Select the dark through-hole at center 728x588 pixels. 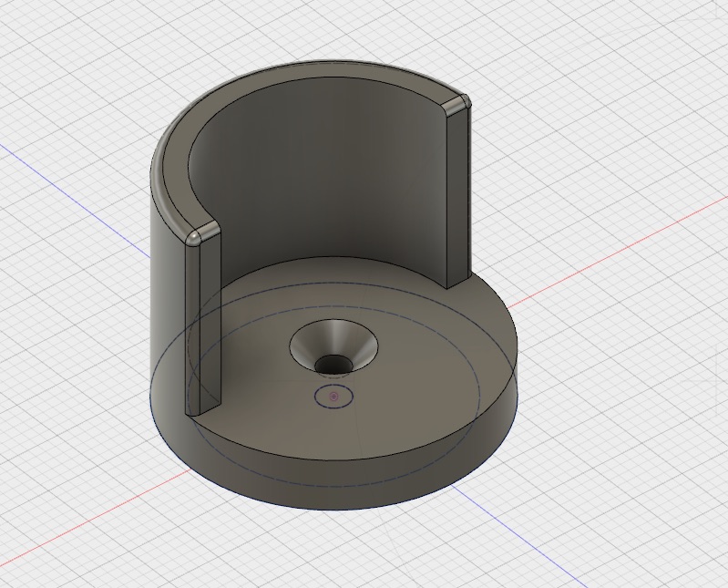coord(334,366)
